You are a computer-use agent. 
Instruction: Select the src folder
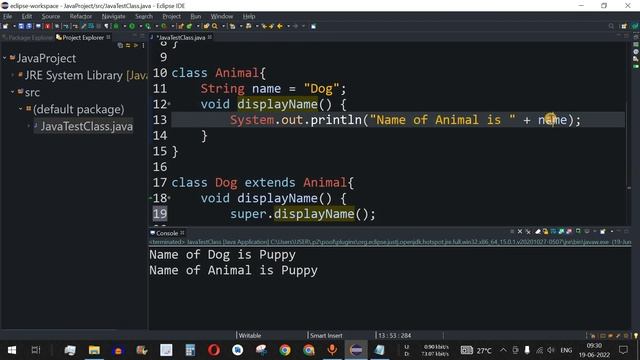click(32, 93)
